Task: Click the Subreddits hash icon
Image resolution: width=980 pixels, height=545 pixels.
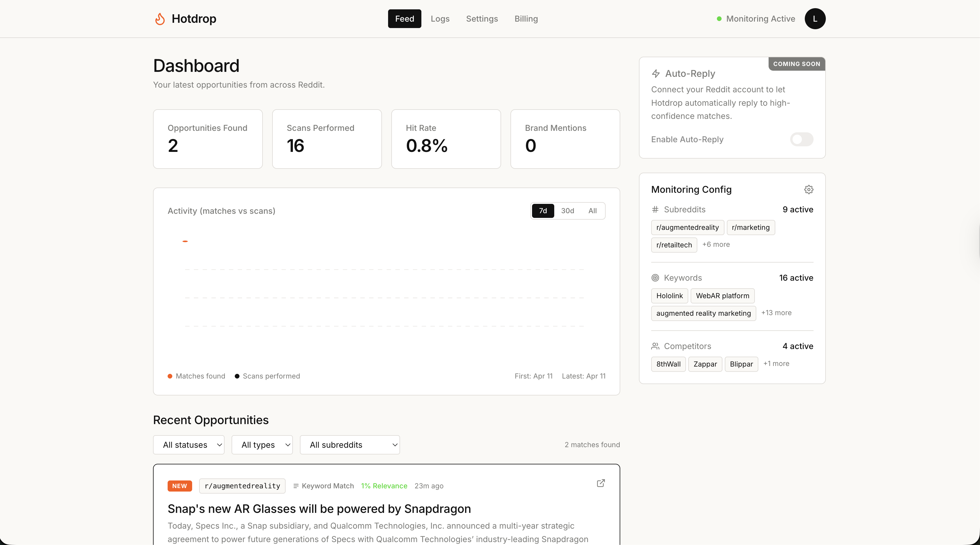Action: 655,209
